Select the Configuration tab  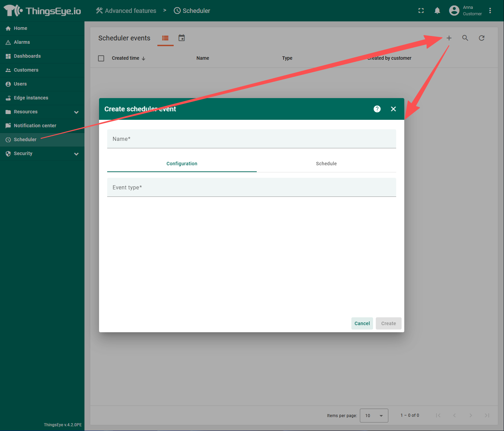[182, 164]
